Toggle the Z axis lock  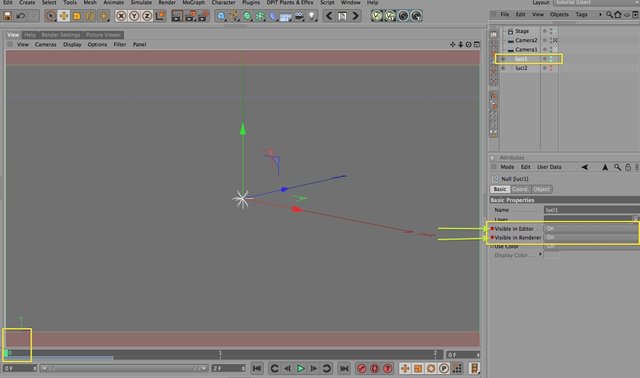(x=147, y=16)
